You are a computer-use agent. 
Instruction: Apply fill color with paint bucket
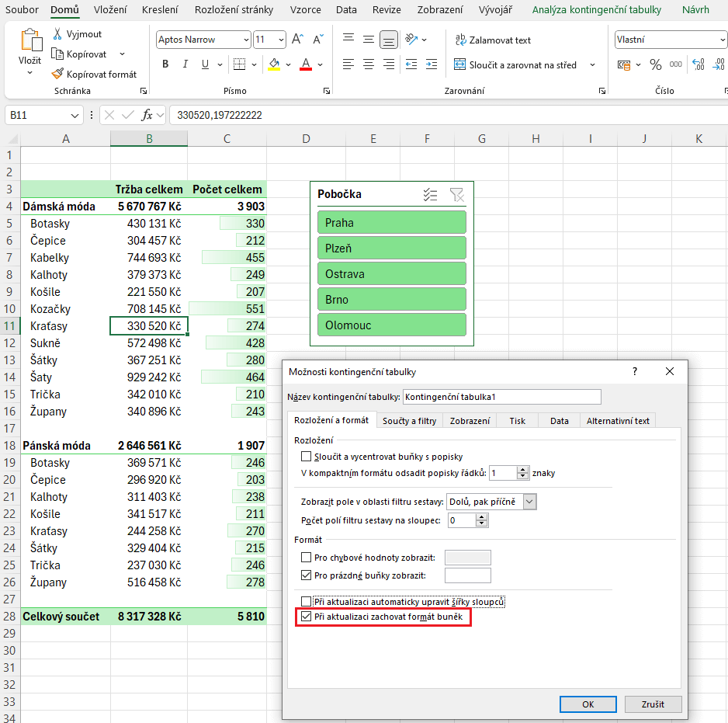274,64
